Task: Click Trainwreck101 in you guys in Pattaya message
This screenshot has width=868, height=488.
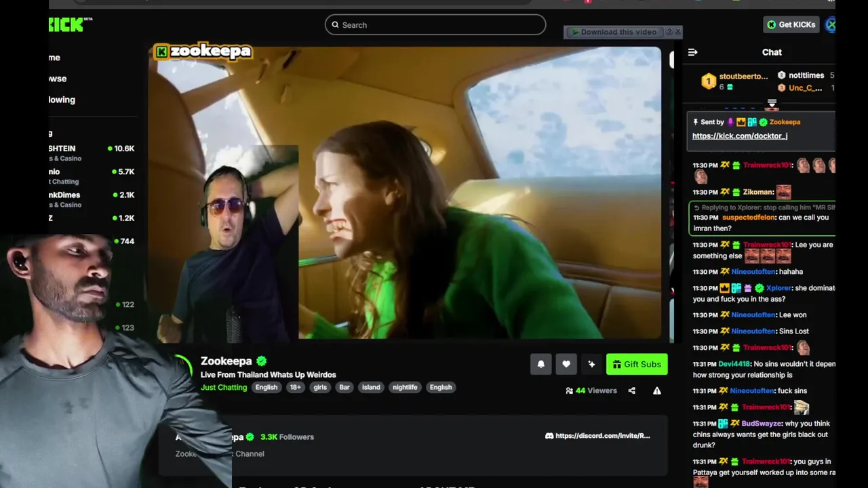Action: click(x=766, y=462)
